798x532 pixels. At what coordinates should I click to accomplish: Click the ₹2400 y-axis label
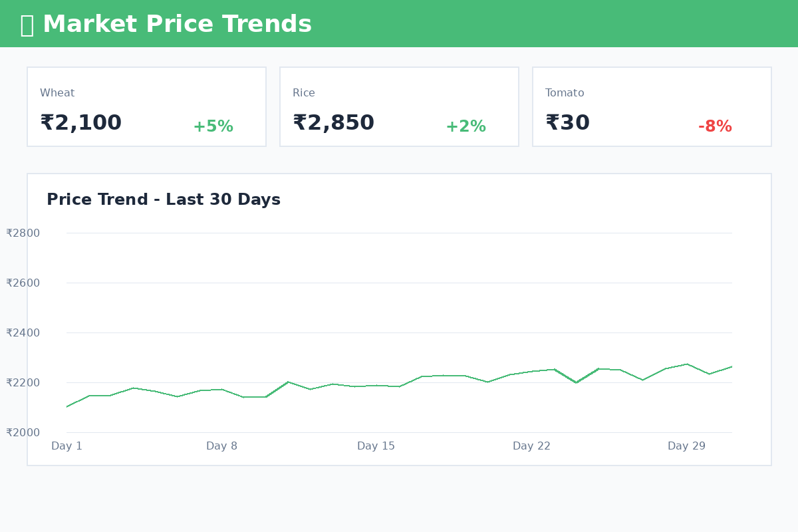[23, 332]
